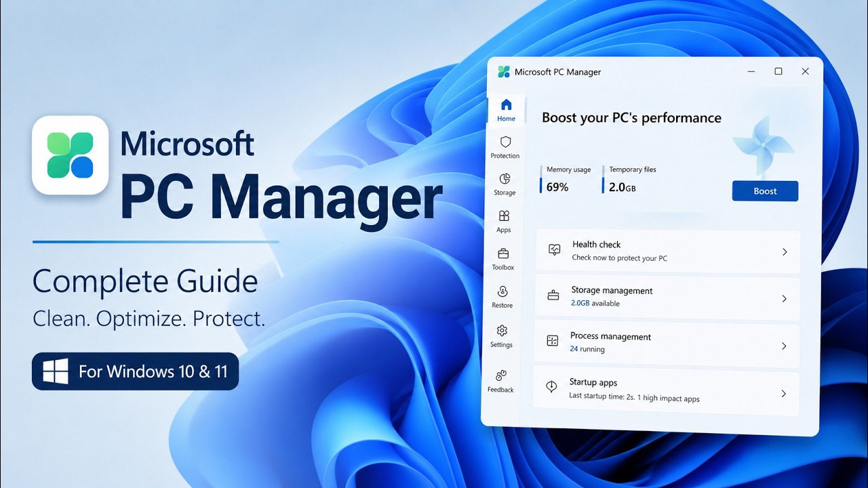The width and height of the screenshot is (868, 488).
Task: Click the 'Temporary files' label
Action: (x=633, y=169)
